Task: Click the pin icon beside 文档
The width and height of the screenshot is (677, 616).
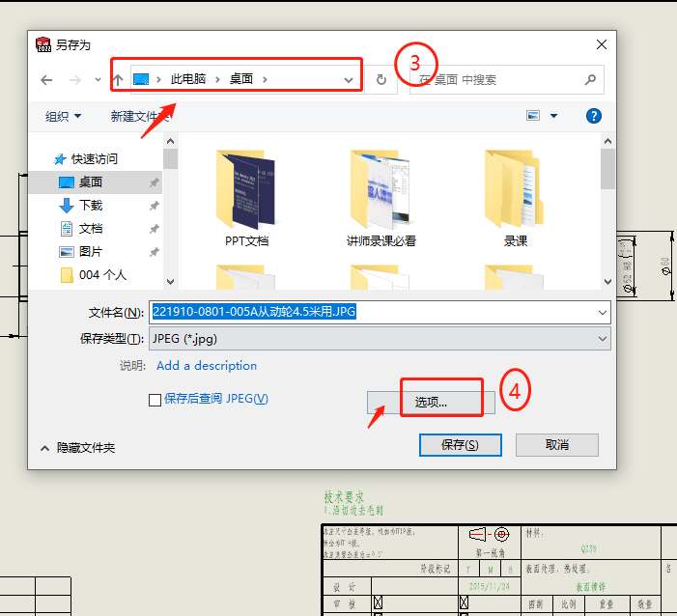Action: tap(155, 229)
